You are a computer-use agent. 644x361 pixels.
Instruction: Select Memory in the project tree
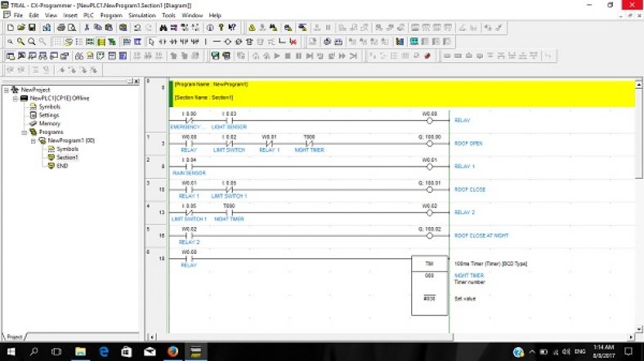click(x=49, y=123)
